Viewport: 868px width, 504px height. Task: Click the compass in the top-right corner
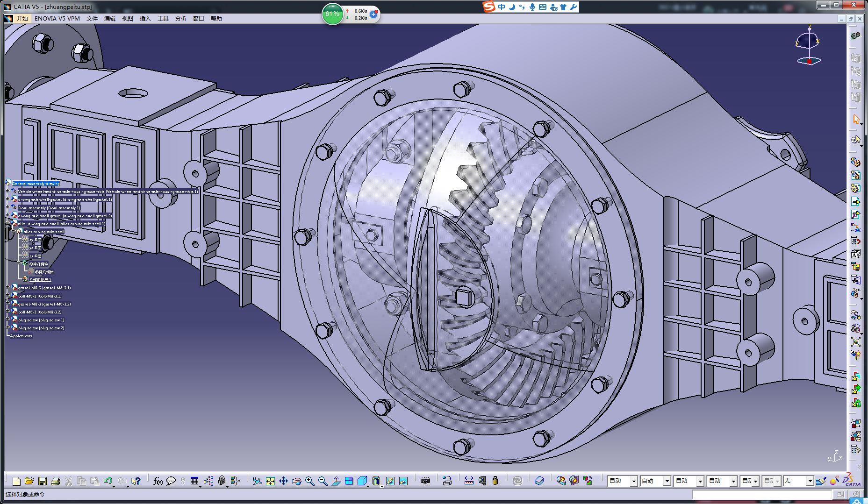coord(808,45)
